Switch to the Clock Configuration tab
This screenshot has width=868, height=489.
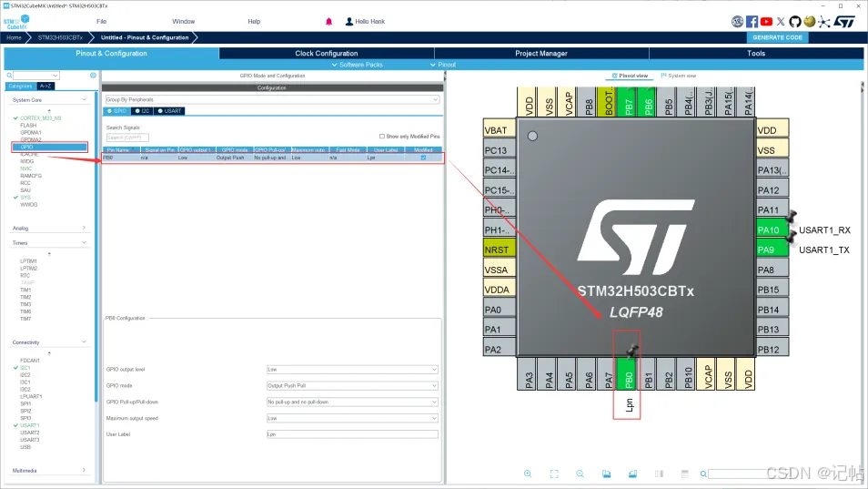coord(326,54)
